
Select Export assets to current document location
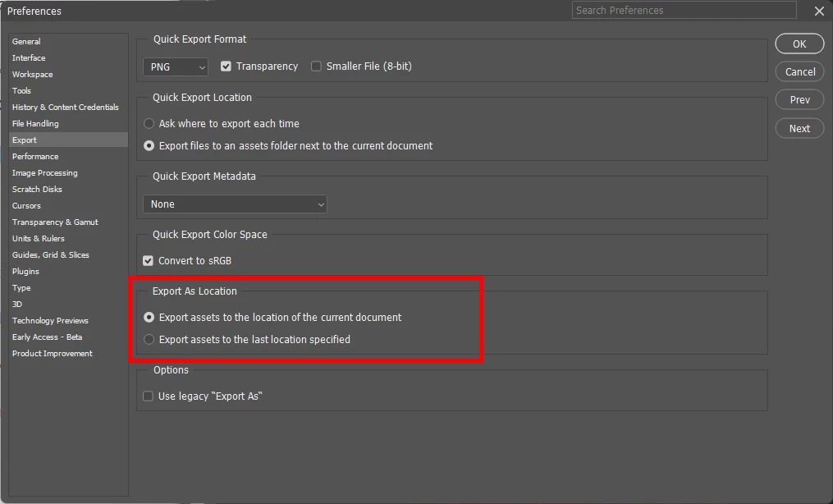point(149,318)
